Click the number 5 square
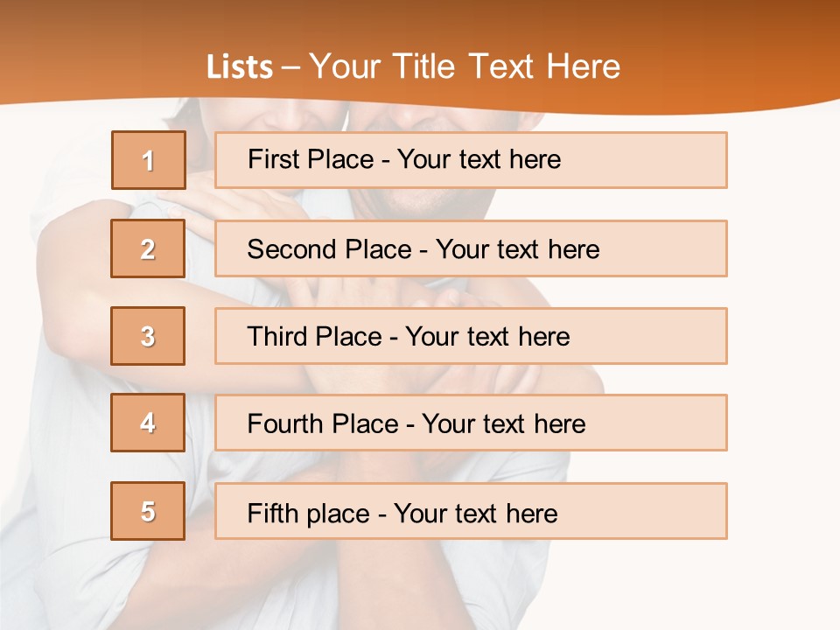The width and height of the screenshot is (840, 630). click(148, 511)
